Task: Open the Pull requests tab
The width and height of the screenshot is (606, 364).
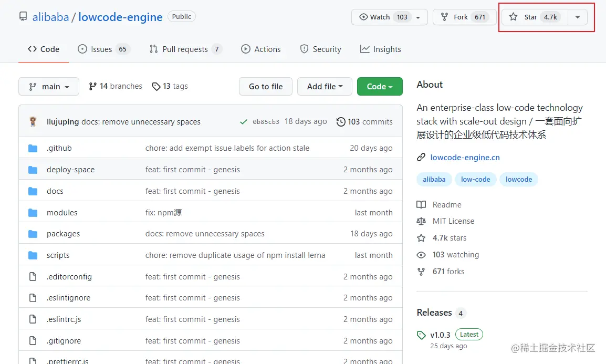Action: coord(185,49)
